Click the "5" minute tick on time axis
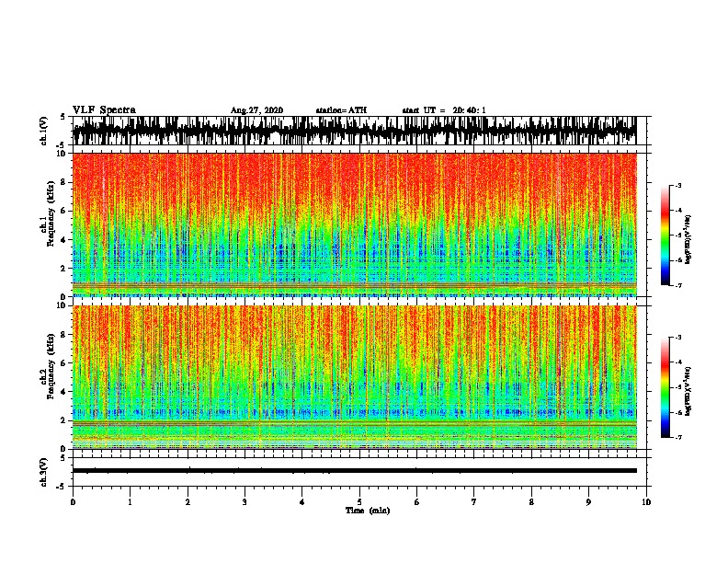 coord(359,502)
